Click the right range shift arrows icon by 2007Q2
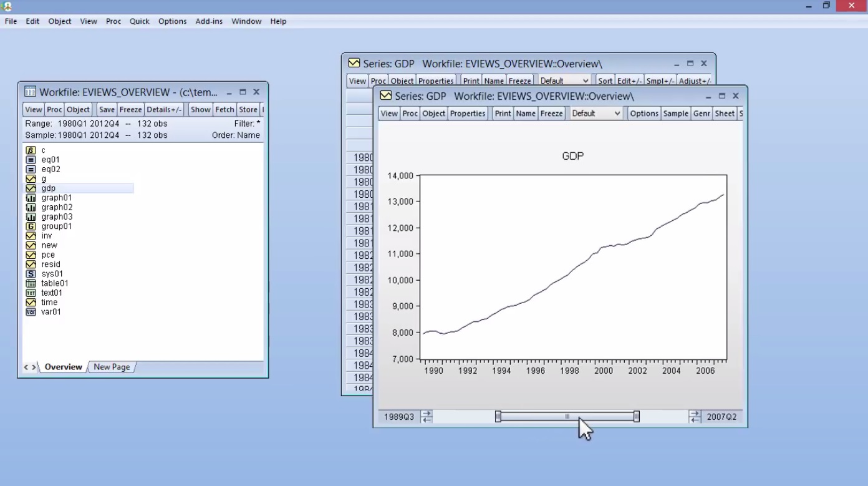Screen dimensions: 868x486 pos(695,417)
